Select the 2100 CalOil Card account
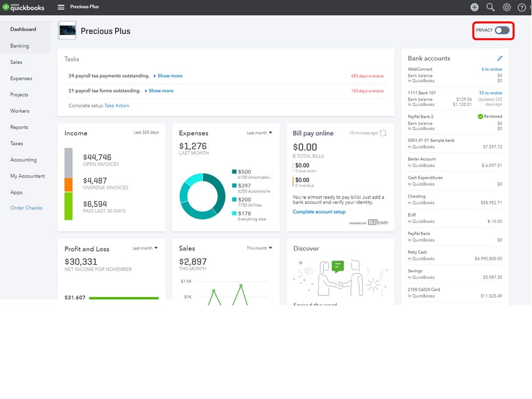The width and height of the screenshot is (532, 399). coord(455,293)
